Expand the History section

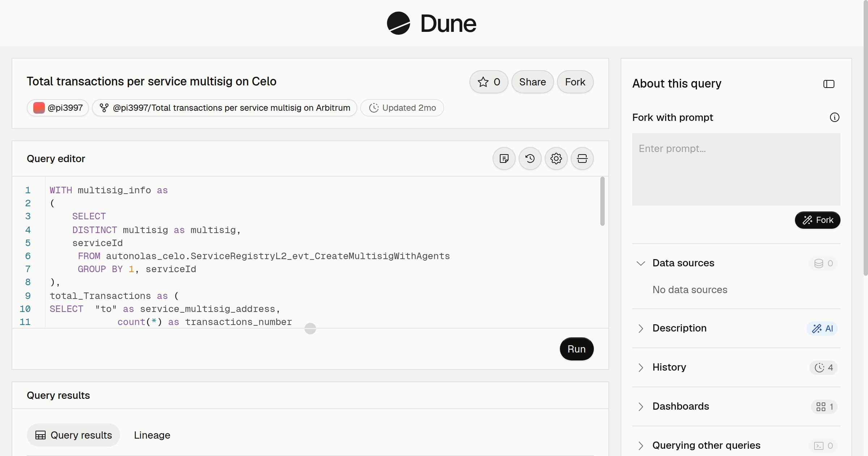(641, 367)
